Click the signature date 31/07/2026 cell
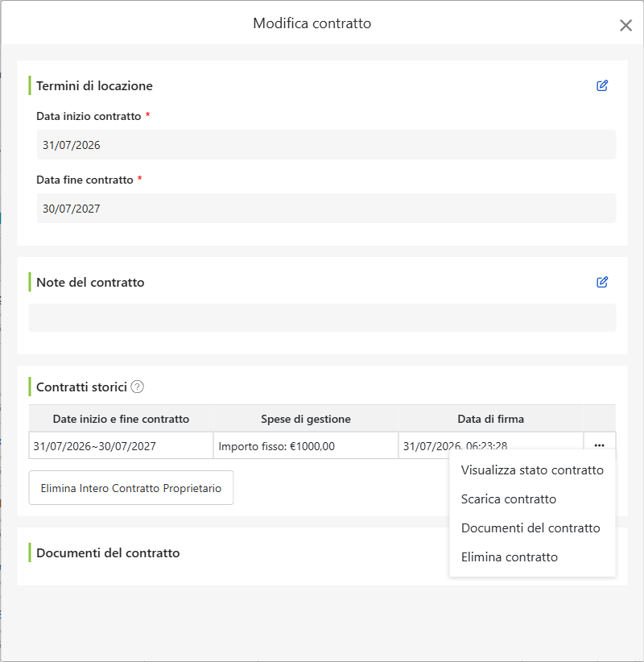The height and width of the screenshot is (662, 644). (491, 445)
